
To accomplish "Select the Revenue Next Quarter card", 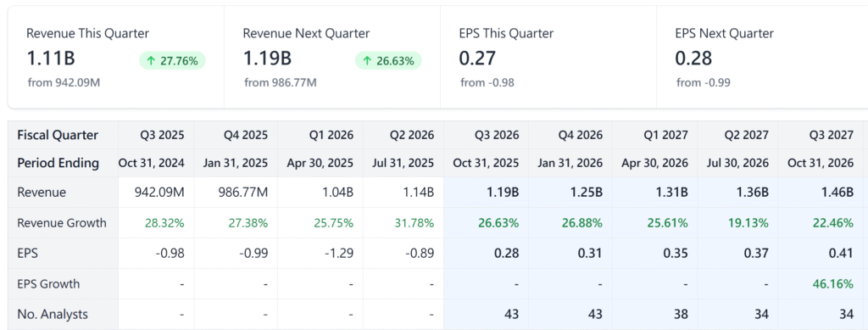I will pyautogui.click(x=332, y=57).
